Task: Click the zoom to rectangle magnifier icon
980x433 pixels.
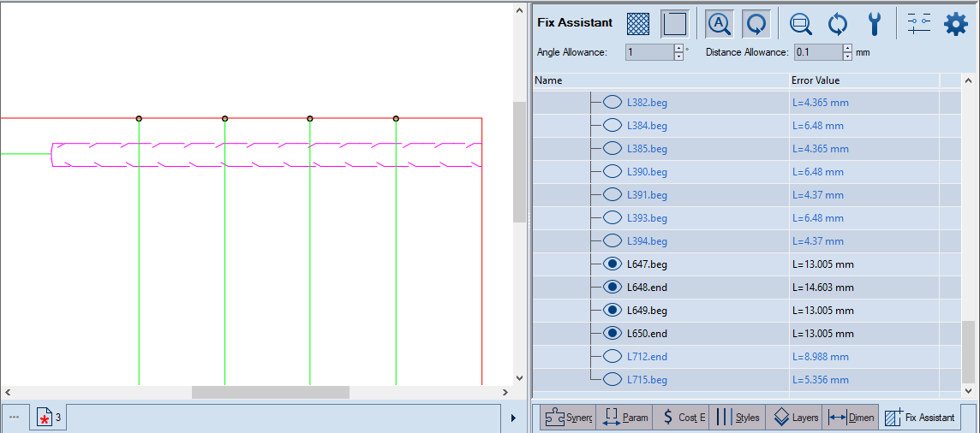Action: pos(801,24)
